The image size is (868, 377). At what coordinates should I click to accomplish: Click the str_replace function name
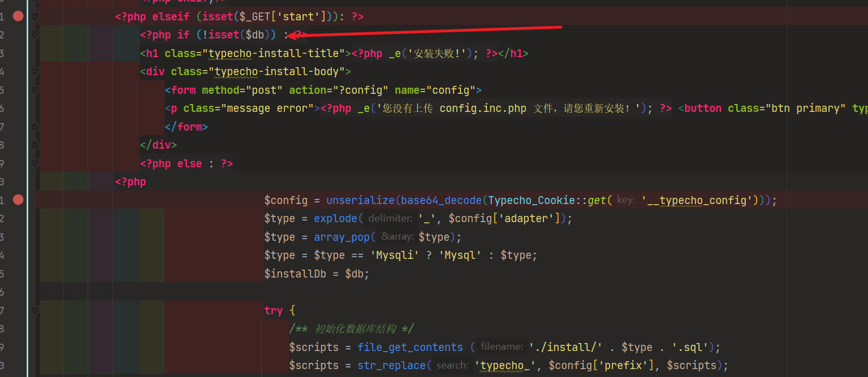coord(391,365)
